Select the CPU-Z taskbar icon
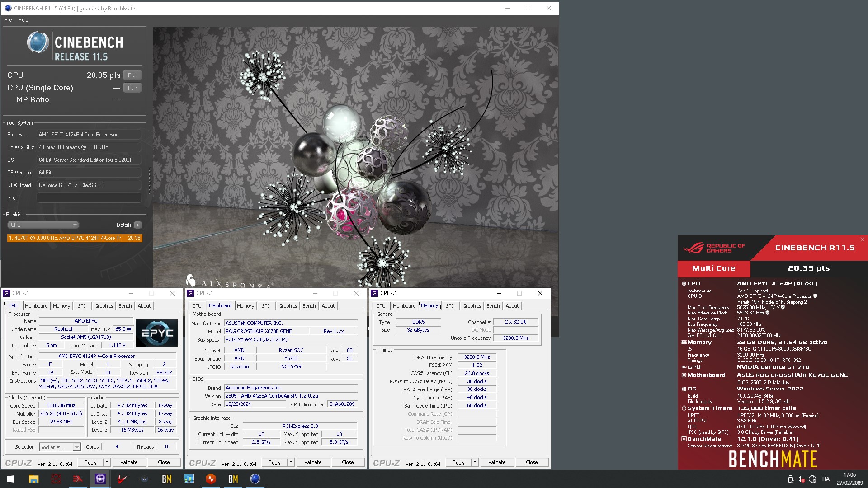This screenshot has width=868, height=488. pos(100,479)
